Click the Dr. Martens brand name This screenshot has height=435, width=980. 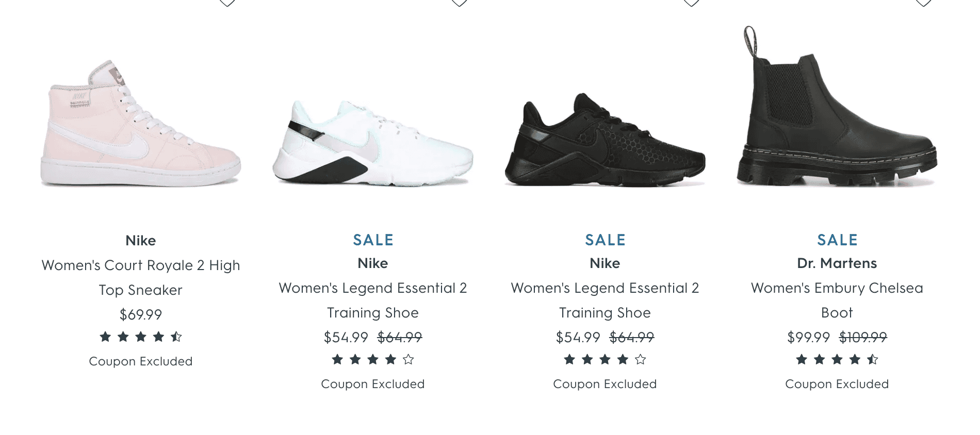[837, 263]
